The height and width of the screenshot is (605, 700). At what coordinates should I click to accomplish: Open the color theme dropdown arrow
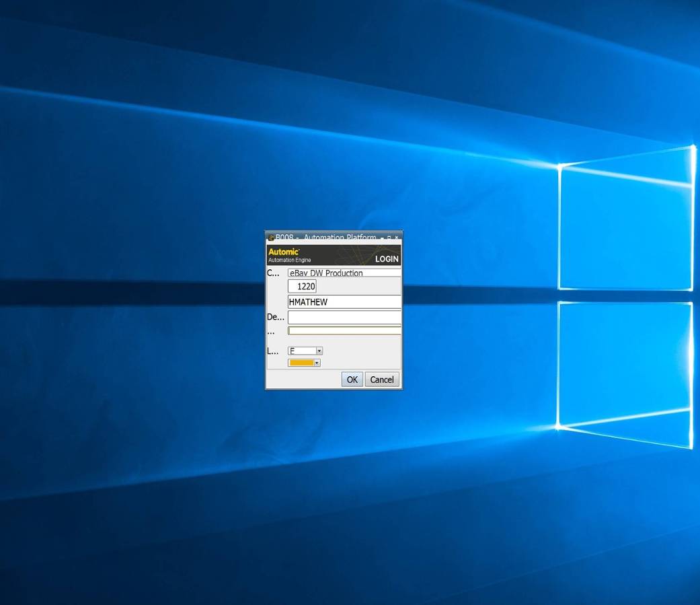pyautogui.click(x=316, y=363)
